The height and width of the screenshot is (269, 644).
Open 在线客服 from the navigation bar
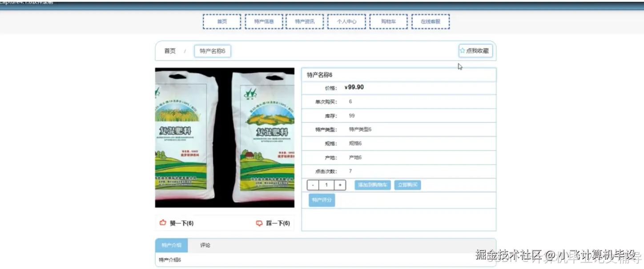pos(431,21)
